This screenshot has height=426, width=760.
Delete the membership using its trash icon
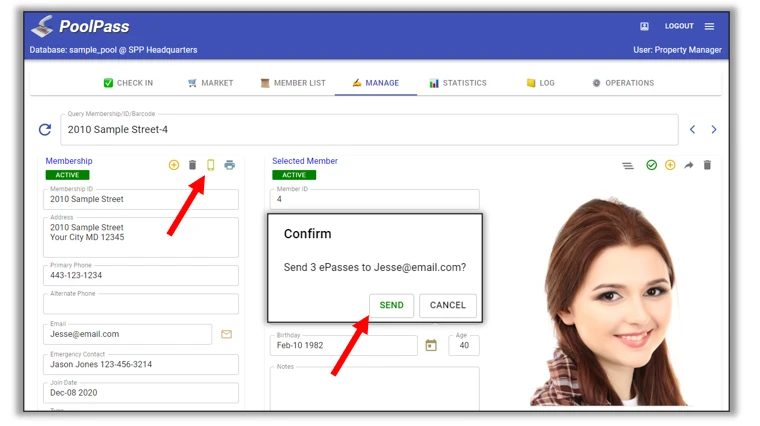tap(193, 165)
